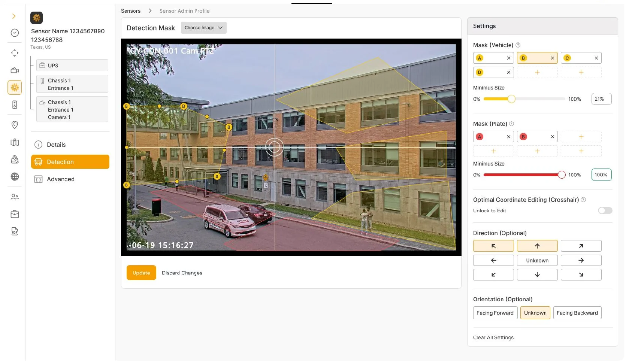Select up-right direction arrow
Viewport: 626px width, 364px height.
pyautogui.click(x=581, y=246)
